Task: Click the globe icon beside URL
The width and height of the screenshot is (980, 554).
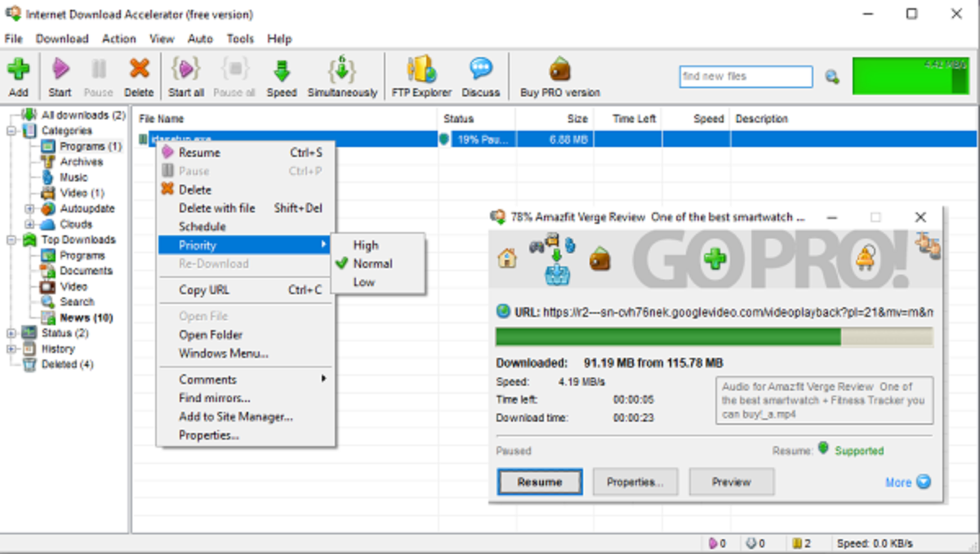Action: click(503, 311)
